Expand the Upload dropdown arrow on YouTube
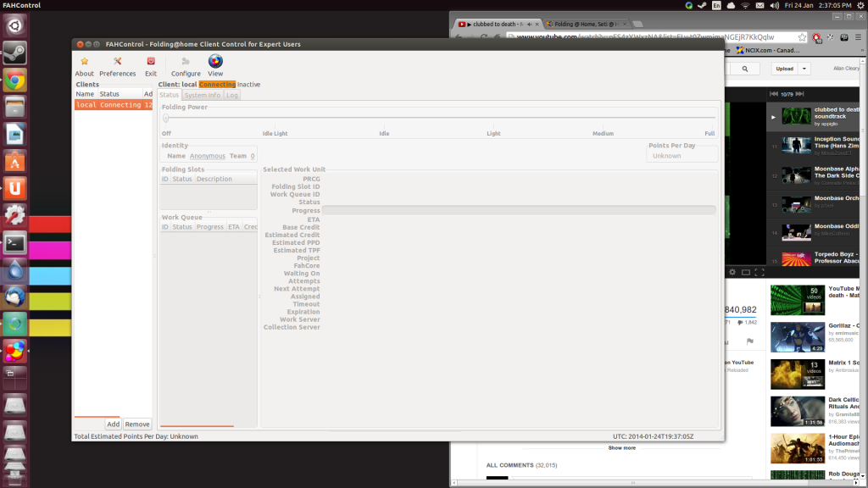This screenshot has height=488, width=868. 804,69
